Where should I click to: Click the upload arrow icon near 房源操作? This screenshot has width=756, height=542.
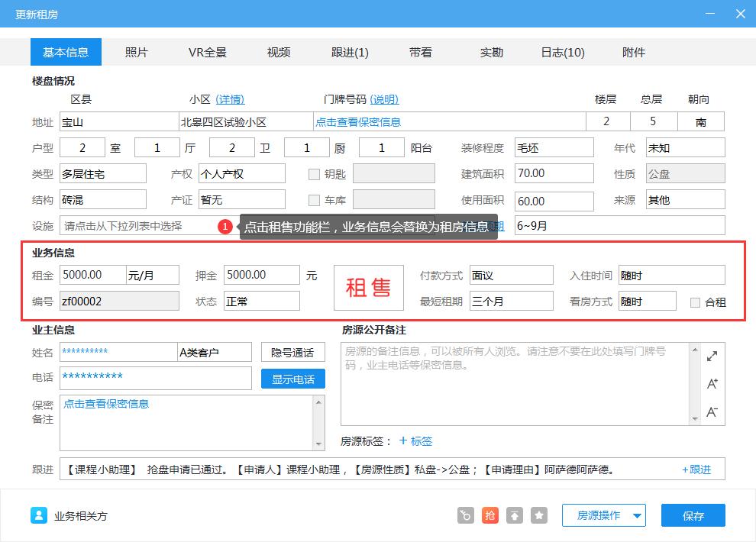pyautogui.click(x=515, y=515)
